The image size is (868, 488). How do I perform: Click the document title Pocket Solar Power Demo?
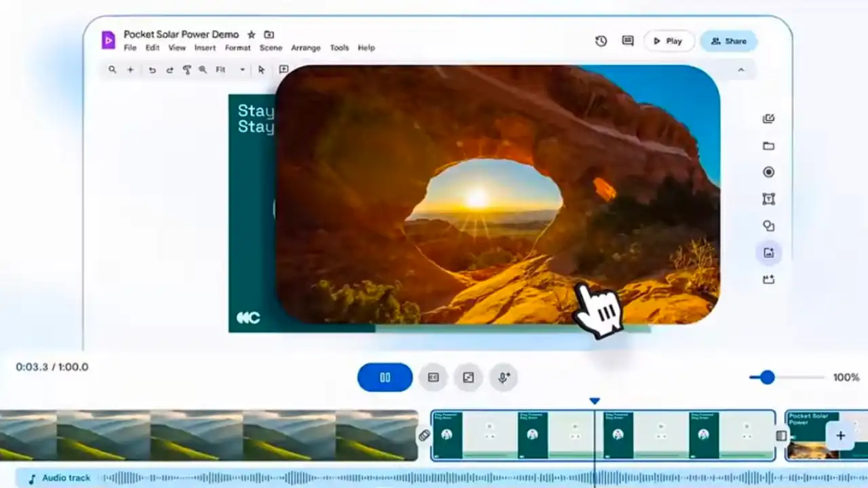[181, 35]
